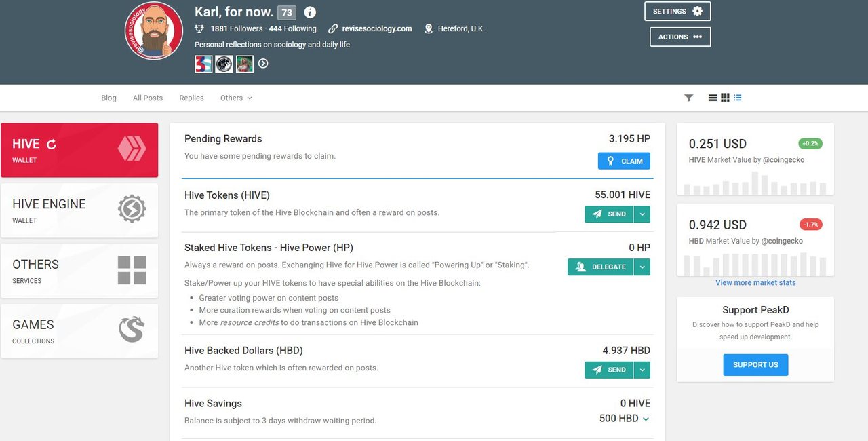
Task: Expand the 500 HBD savings chevron
Action: pos(646,419)
